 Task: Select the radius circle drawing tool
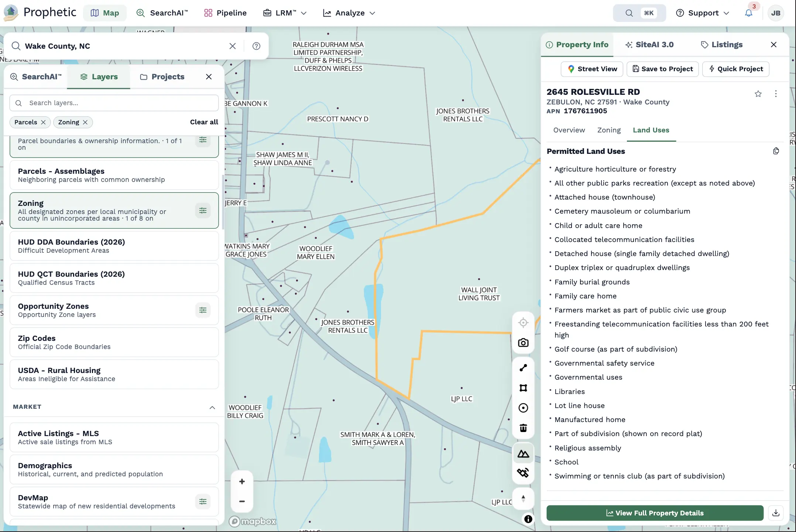[523, 408]
